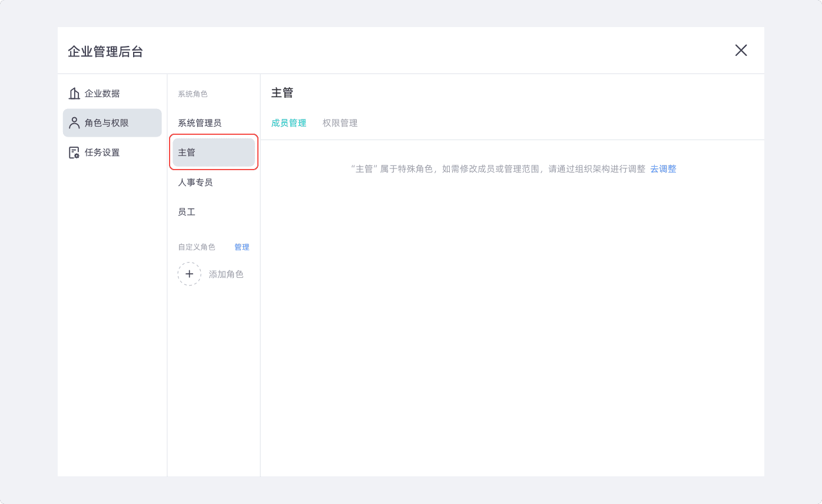Choose the 人事专员 role
Screen dimensions: 822x504
[x=195, y=183]
